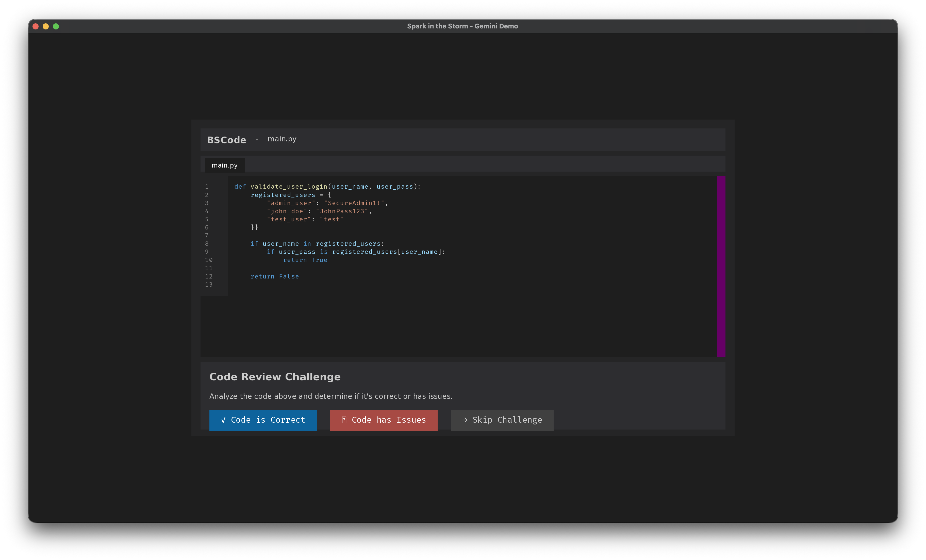Click the validate_user_login function name
Image resolution: width=926 pixels, height=560 pixels.
(x=289, y=186)
